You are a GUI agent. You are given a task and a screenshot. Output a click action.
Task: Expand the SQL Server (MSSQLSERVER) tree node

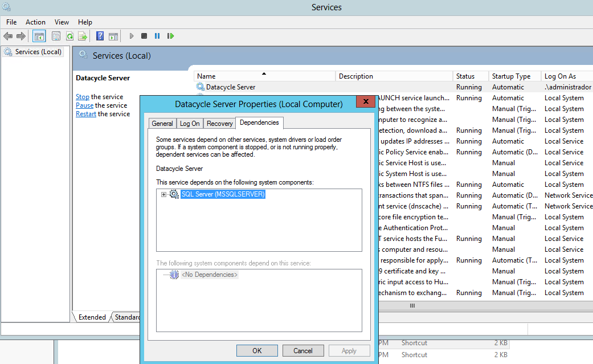163,194
